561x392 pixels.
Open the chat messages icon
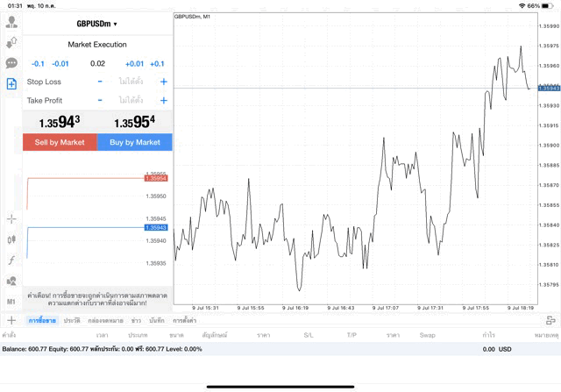(11, 63)
